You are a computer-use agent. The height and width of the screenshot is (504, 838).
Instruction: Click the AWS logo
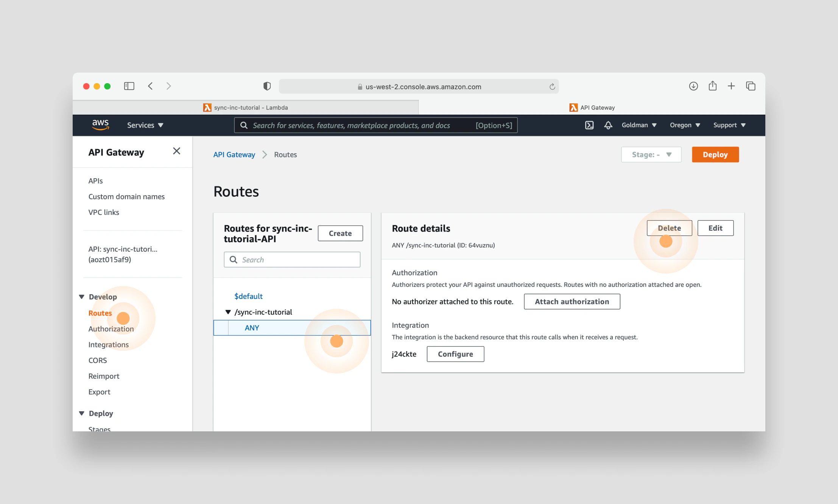pos(100,124)
